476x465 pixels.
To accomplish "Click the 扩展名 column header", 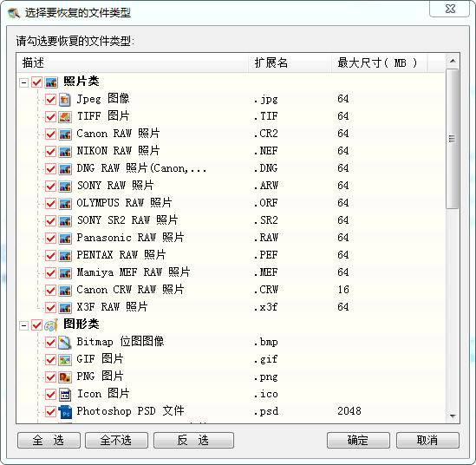I will point(290,62).
